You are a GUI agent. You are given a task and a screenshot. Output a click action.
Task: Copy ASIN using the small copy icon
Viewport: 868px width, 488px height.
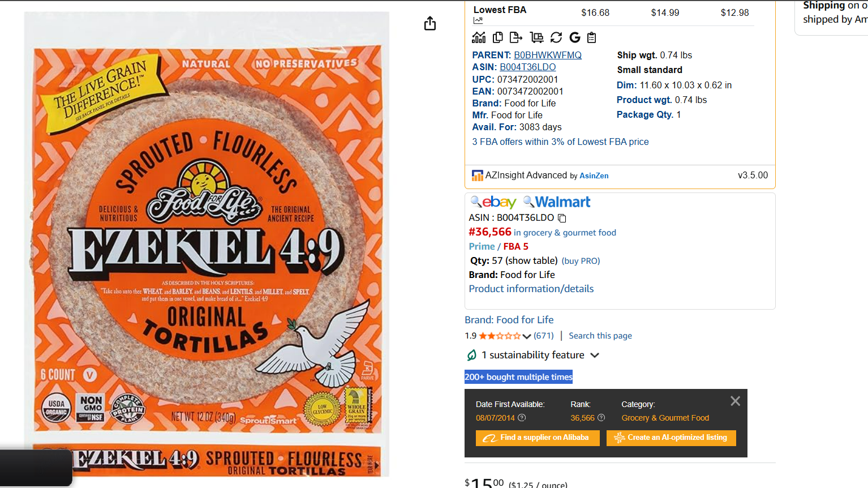pyautogui.click(x=562, y=218)
